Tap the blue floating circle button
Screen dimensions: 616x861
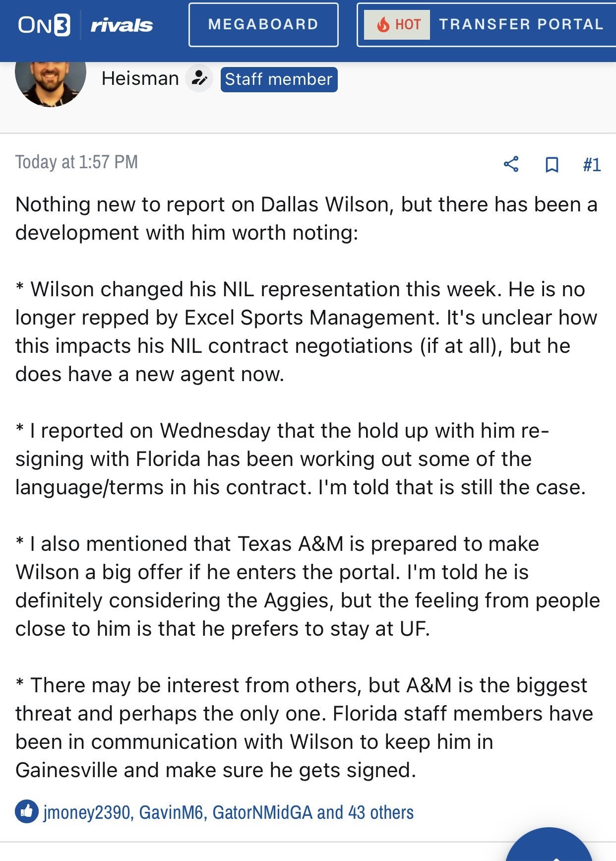(549, 849)
